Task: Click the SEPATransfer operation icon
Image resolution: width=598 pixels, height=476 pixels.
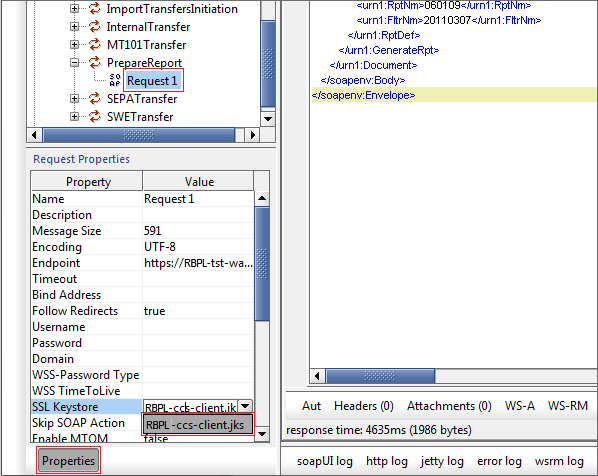Action: pyautogui.click(x=95, y=98)
